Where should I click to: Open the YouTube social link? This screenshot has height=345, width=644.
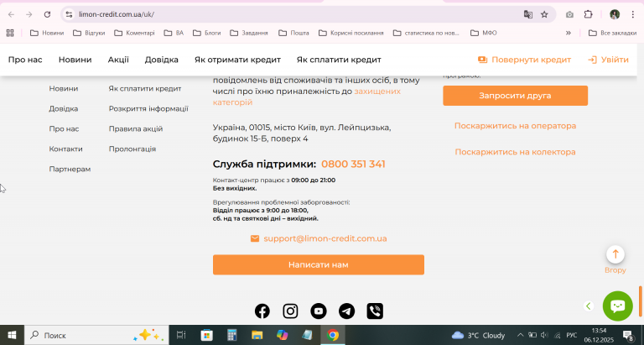319,311
